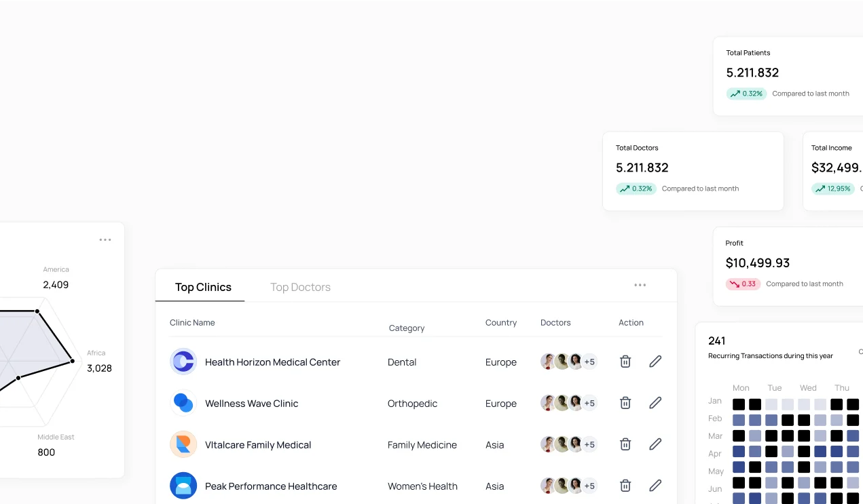Select a dark cell in the January heatmap row
Image resolution: width=863 pixels, height=504 pixels.
click(739, 403)
